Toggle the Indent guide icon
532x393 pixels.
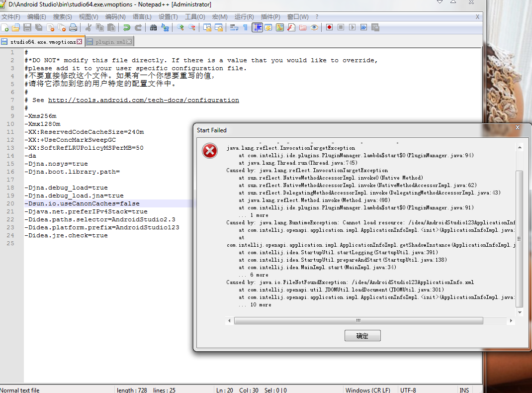257,27
